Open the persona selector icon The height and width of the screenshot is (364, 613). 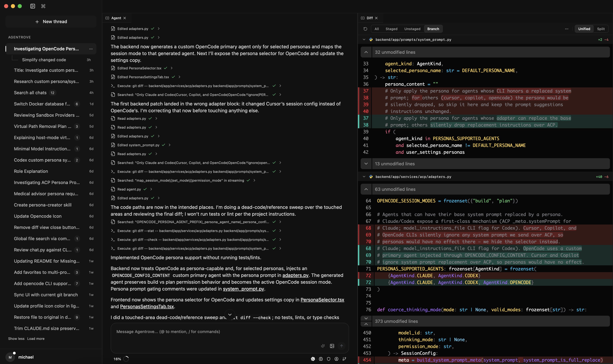pos(336,359)
